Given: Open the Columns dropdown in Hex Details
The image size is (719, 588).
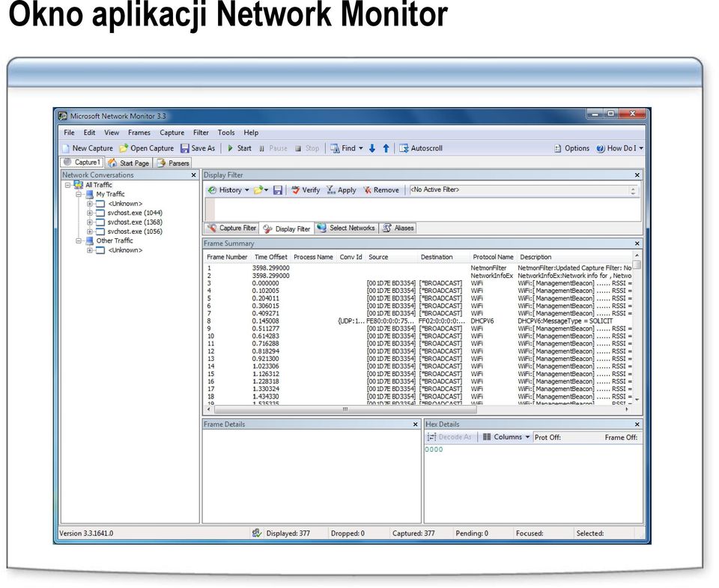Looking at the screenshot, I should [506, 437].
